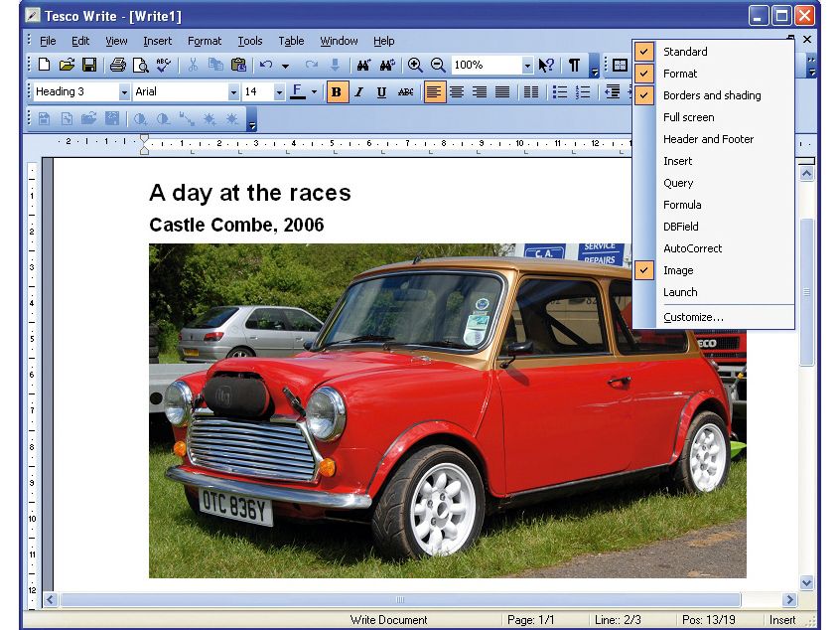Paste from clipboard using the toolbar icon
This screenshot has height=630, width=840.
tap(238, 65)
